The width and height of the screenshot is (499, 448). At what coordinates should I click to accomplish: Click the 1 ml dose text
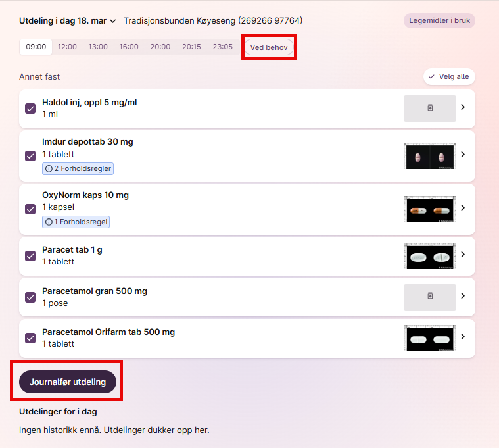50,114
